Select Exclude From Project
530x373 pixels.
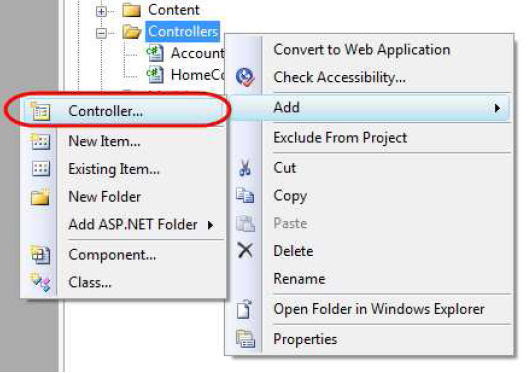pos(340,138)
